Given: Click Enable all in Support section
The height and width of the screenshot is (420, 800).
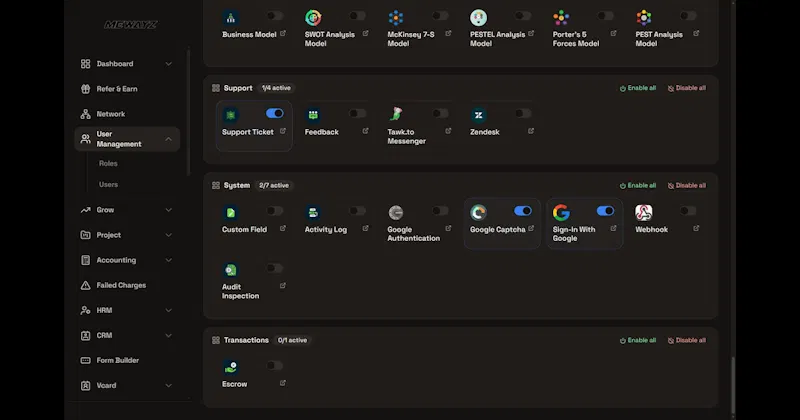Looking at the screenshot, I should tap(638, 88).
